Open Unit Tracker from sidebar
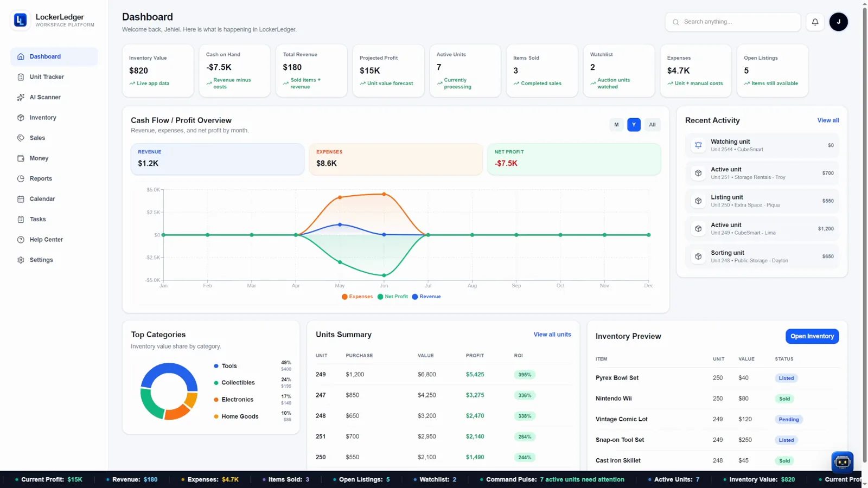 54,77
